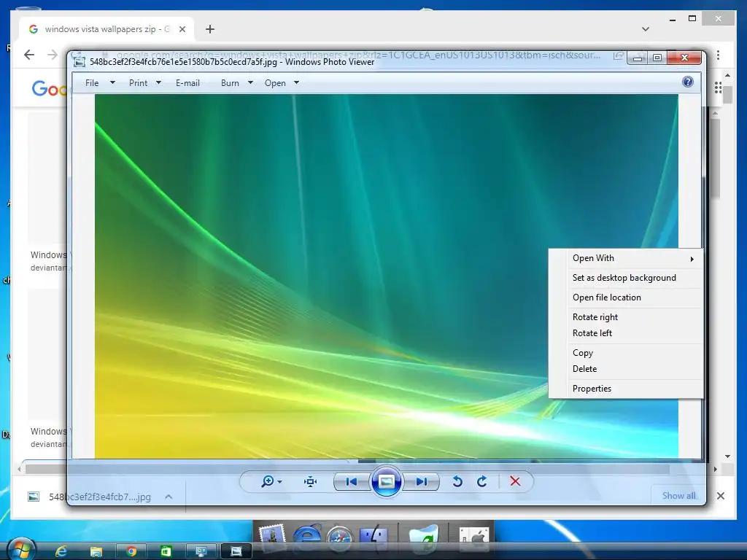
Task: Select Rotate left in context menu
Action: pyautogui.click(x=625, y=332)
